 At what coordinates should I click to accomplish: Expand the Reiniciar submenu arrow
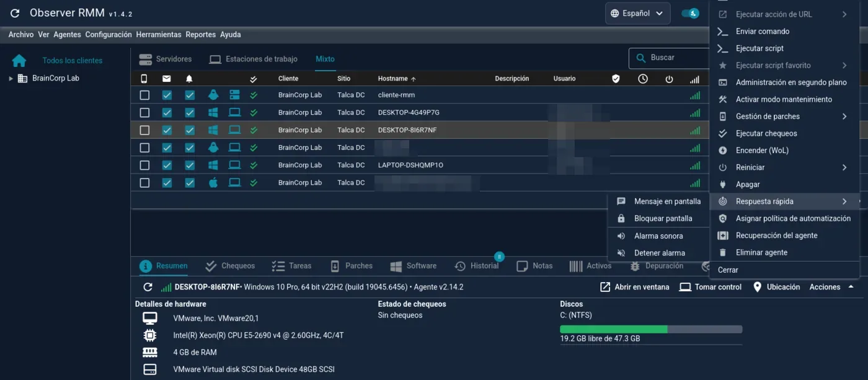[844, 167]
